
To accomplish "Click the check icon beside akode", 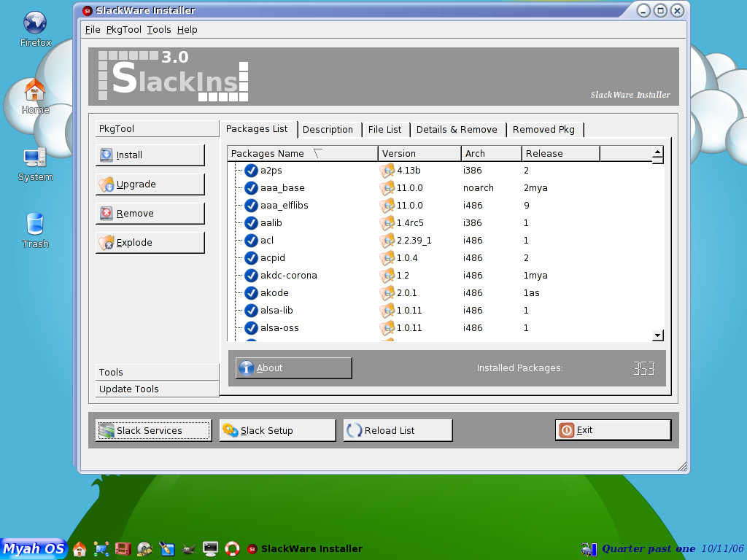I will tap(251, 293).
